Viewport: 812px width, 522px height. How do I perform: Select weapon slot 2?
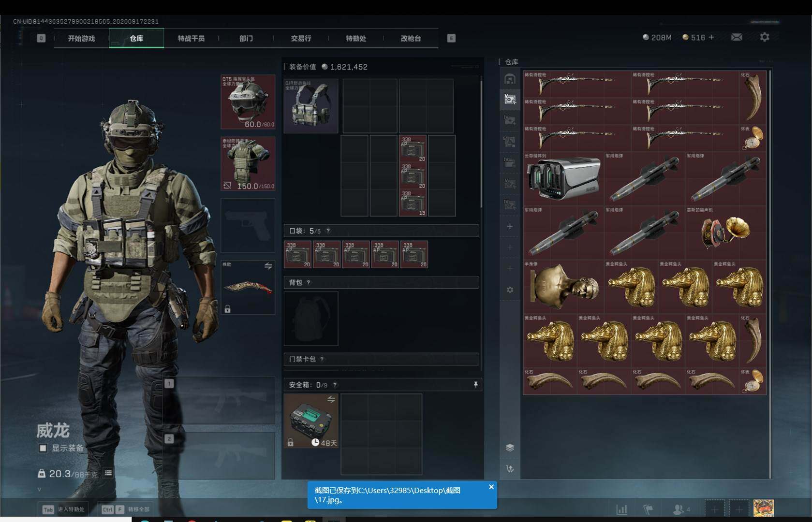tap(220, 455)
